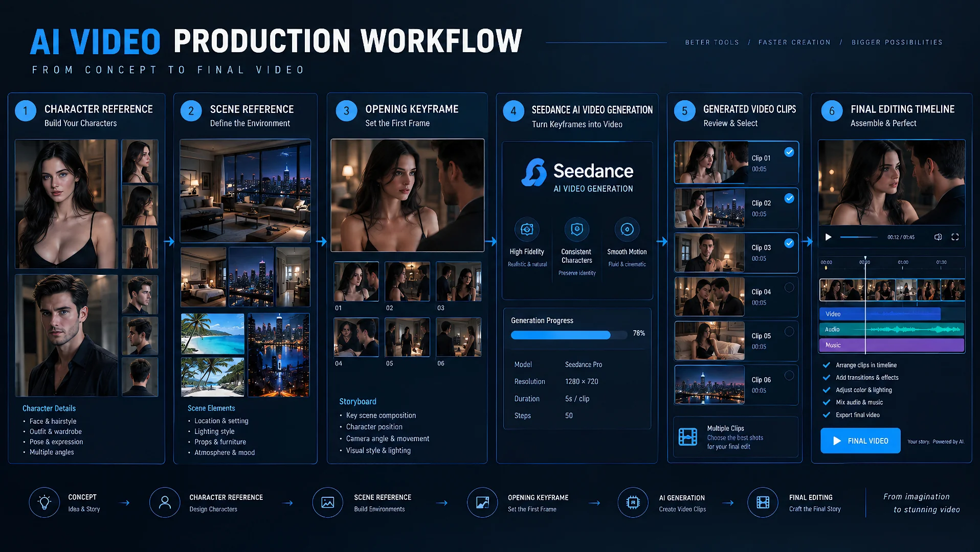Viewport: 980px width, 552px height.
Task: Toggle volume icon in video preview
Action: click(938, 237)
